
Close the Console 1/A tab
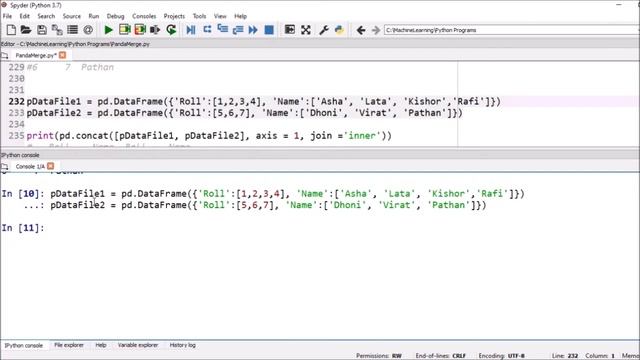pos(51,166)
